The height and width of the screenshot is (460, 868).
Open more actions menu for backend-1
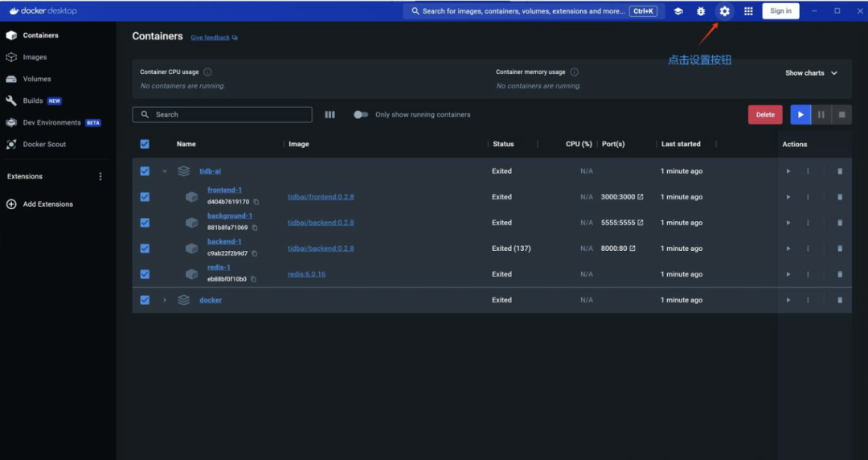pos(808,248)
